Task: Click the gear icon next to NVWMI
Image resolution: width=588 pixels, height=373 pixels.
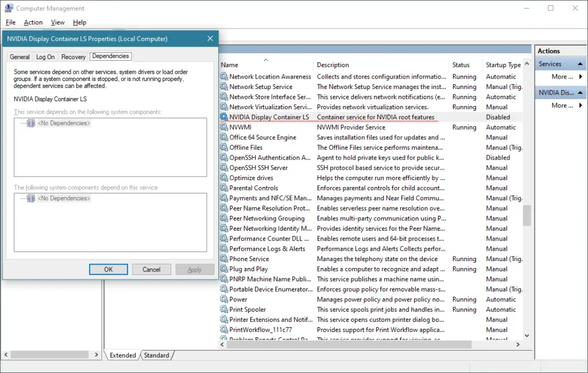Action: [x=224, y=127]
